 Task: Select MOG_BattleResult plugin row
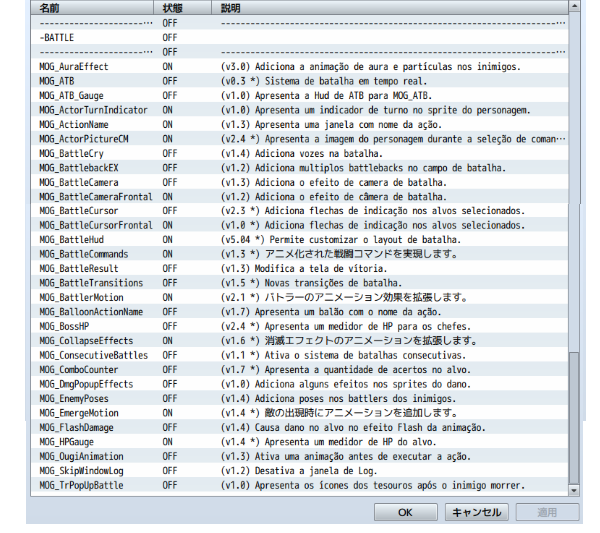(300, 269)
